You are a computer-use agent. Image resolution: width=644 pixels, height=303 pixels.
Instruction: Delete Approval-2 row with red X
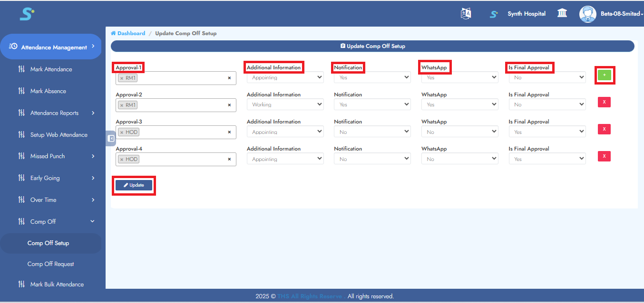click(x=604, y=102)
